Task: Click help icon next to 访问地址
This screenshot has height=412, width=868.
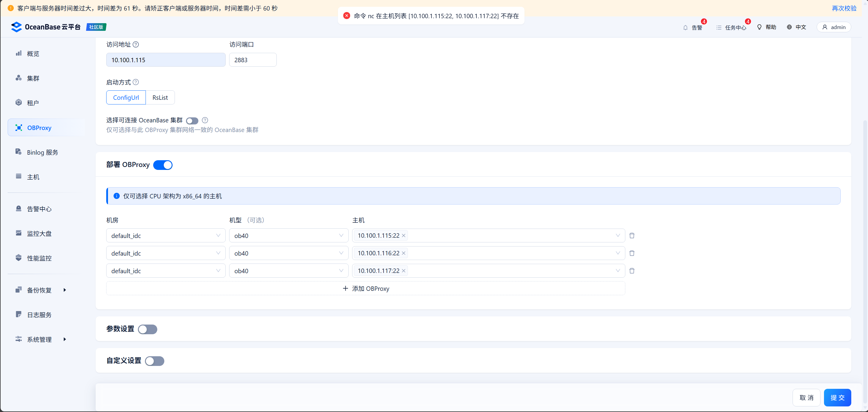Action: click(x=136, y=45)
